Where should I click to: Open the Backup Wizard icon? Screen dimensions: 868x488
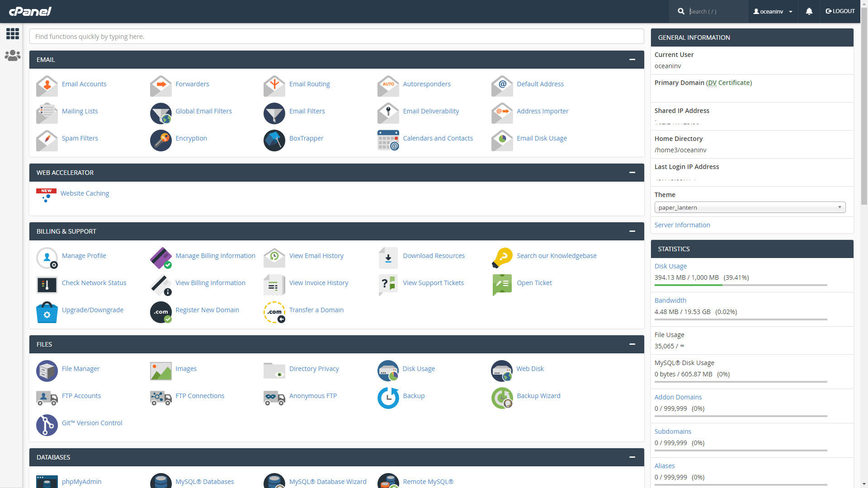tap(502, 398)
